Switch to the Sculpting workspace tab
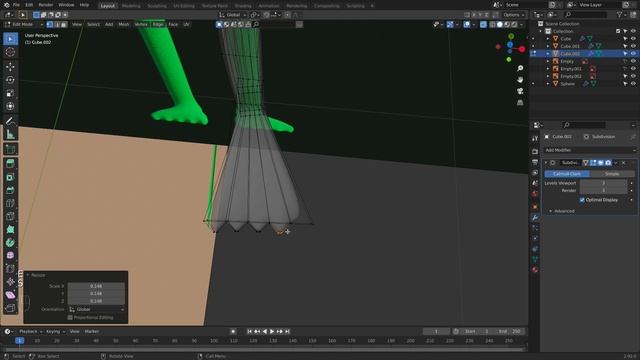 [157, 6]
